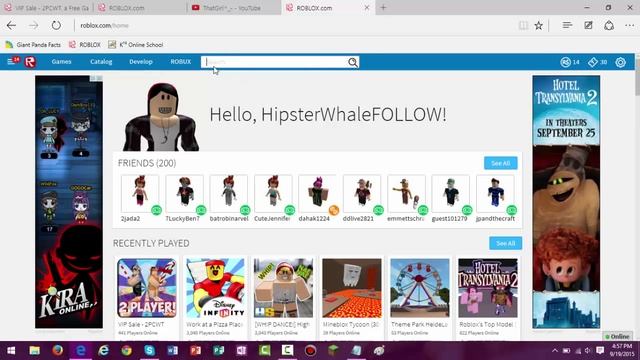This screenshot has width=640, height=360.
Task: Click the HipsterWhaleFOLLOW avatar image
Action: tap(162, 117)
